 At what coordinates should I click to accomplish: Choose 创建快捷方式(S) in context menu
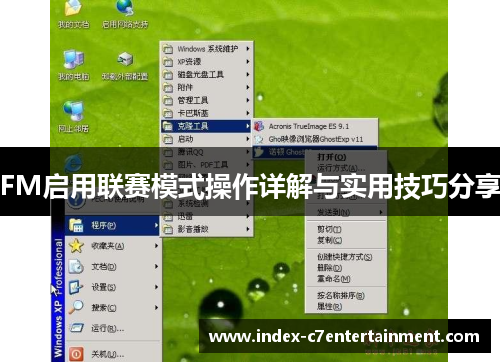(346, 257)
